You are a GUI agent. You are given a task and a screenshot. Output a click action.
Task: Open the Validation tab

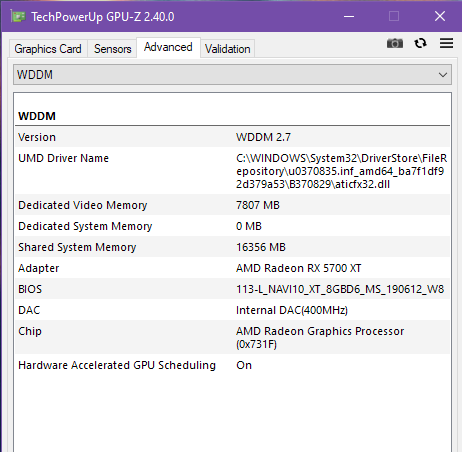[x=228, y=49]
